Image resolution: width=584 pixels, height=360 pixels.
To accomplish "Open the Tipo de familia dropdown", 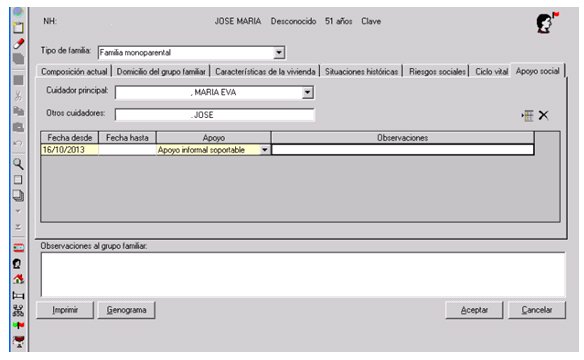I will pyautogui.click(x=279, y=53).
